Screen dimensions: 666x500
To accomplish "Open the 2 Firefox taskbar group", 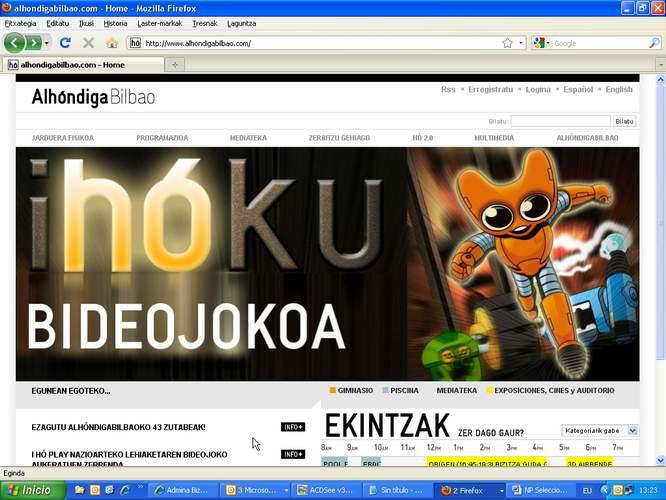I will click(x=470, y=490).
